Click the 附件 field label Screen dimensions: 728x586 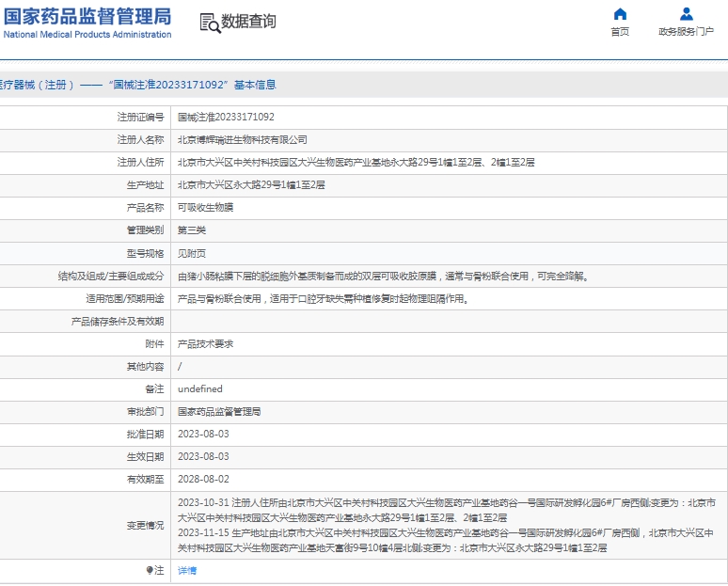(x=154, y=344)
